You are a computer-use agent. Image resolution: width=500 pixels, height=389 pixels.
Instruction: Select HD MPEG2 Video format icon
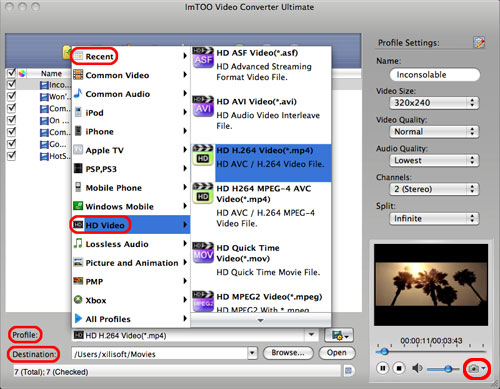click(x=203, y=301)
